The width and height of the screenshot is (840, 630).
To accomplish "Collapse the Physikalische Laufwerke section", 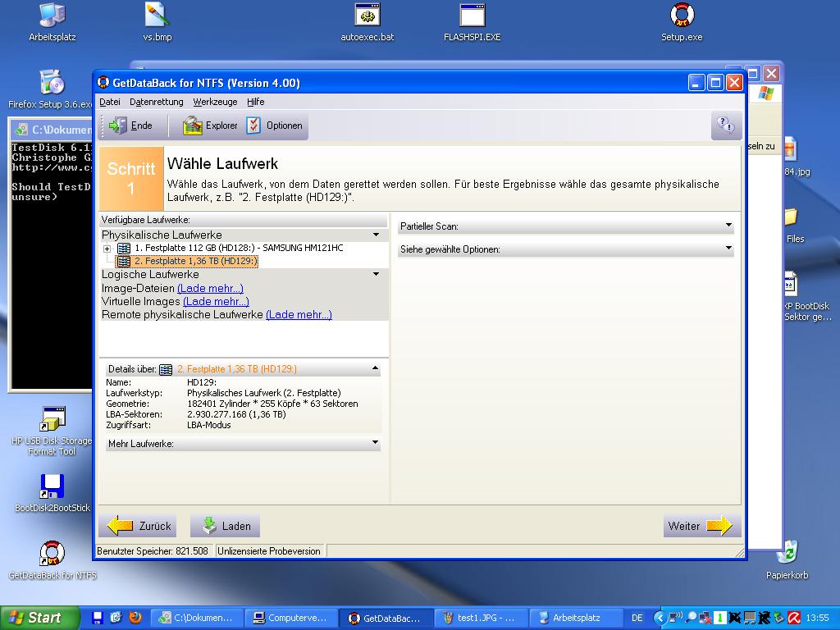I will coord(376,235).
